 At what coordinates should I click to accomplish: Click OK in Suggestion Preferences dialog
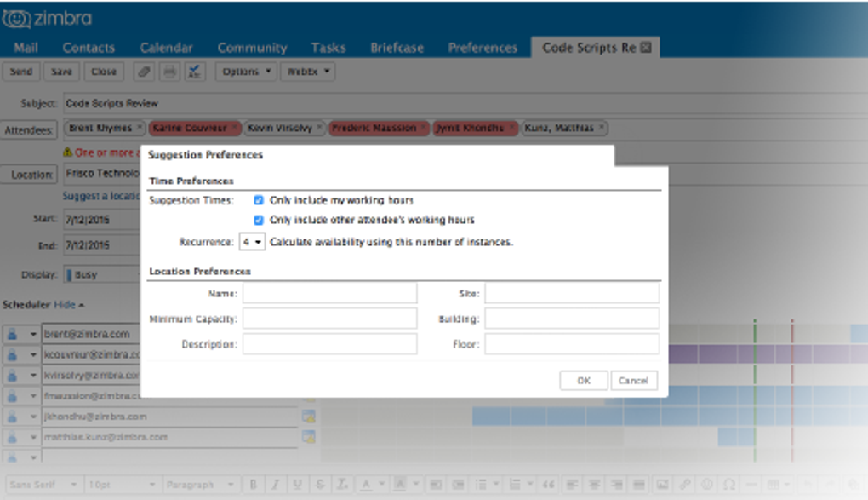584,380
